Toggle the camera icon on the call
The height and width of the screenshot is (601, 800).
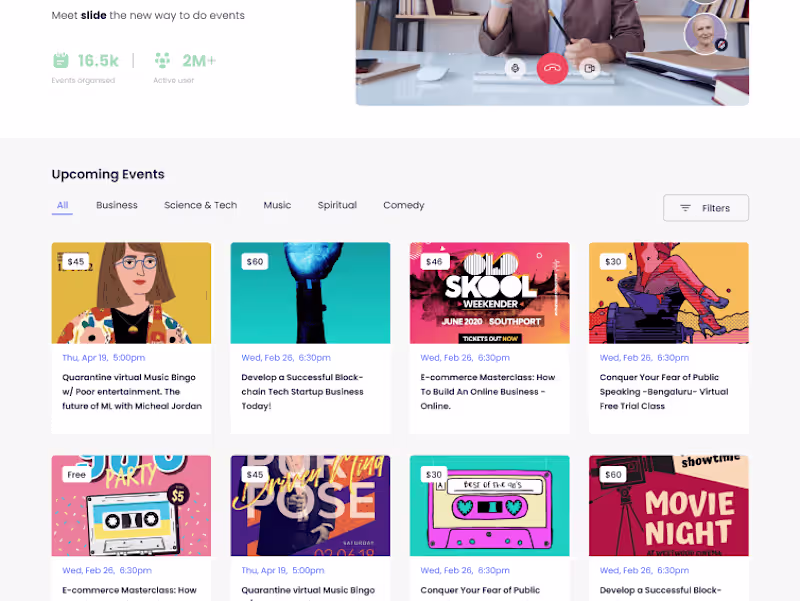click(590, 68)
